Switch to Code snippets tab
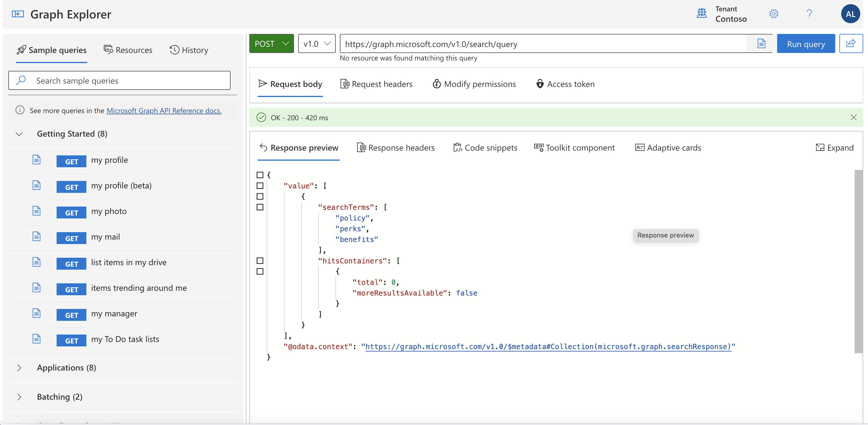 point(485,147)
